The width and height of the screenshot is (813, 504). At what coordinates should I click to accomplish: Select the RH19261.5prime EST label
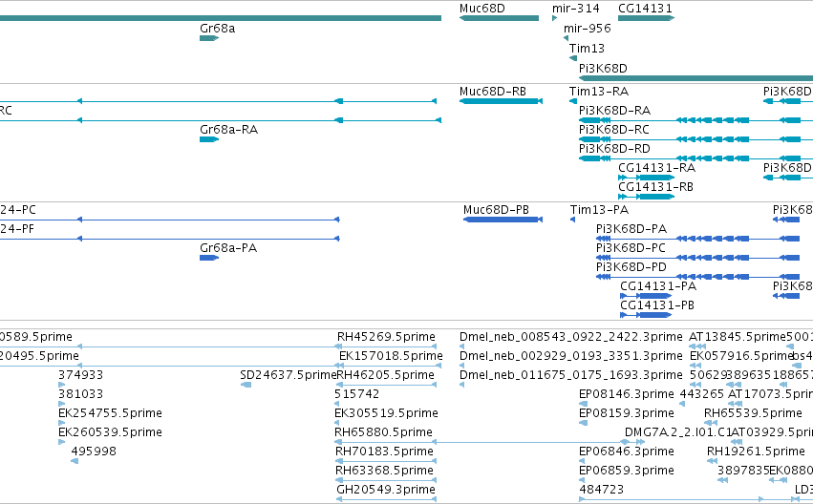[756, 451]
